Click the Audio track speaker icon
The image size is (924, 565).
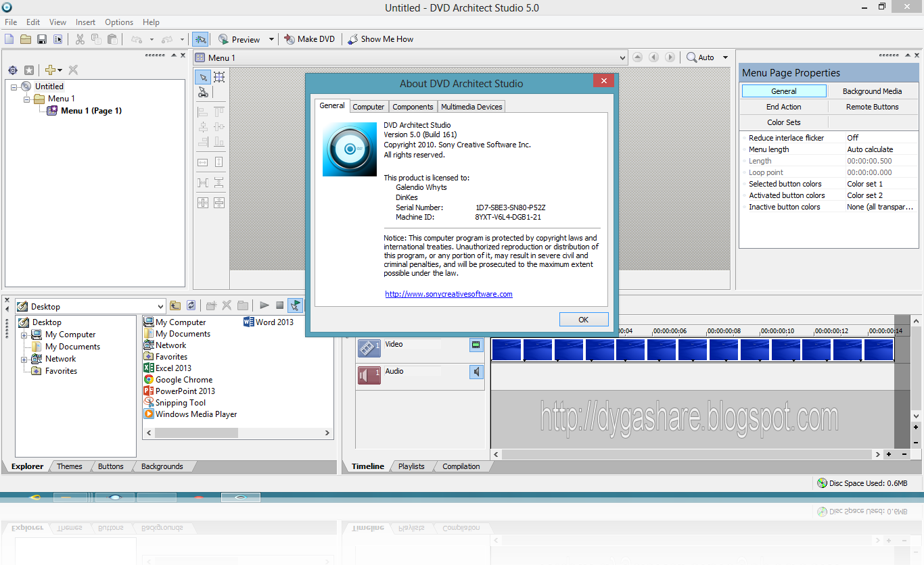point(369,375)
